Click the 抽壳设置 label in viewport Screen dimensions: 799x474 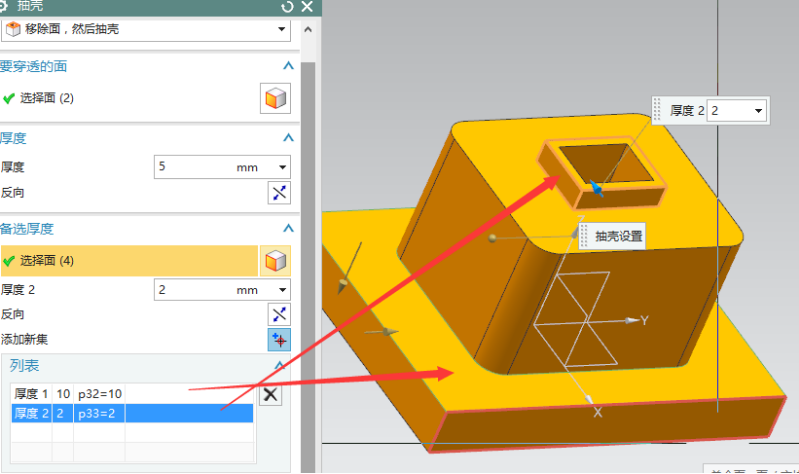pyautogui.click(x=618, y=237)
